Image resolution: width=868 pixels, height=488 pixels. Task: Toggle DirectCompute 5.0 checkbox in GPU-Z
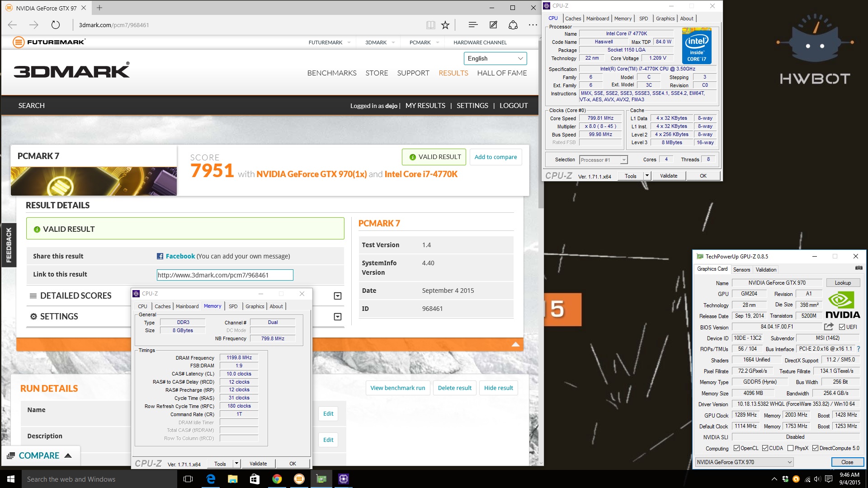click(x=815, y=448)
